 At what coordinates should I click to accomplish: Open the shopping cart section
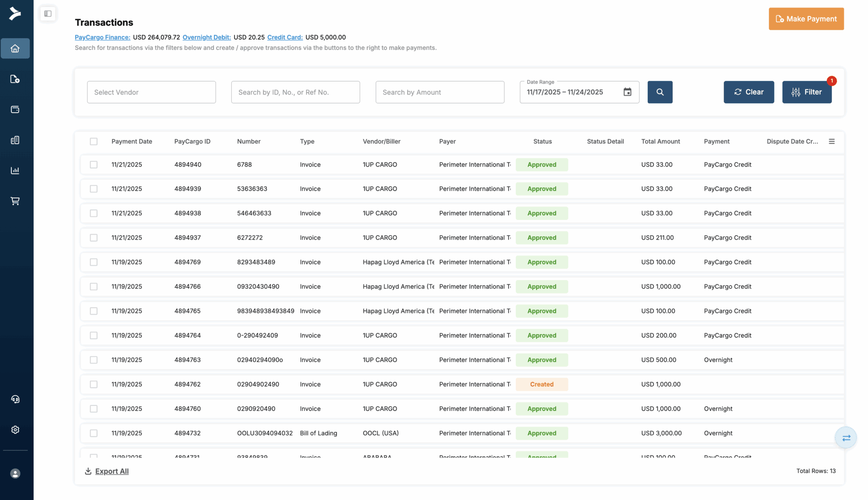coord(16,201)
